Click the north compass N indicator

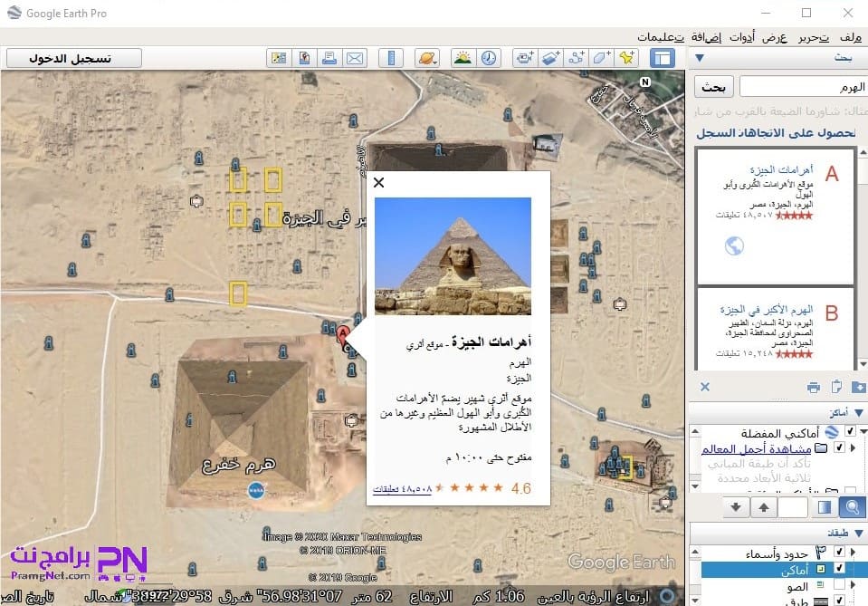coord(645,82)
